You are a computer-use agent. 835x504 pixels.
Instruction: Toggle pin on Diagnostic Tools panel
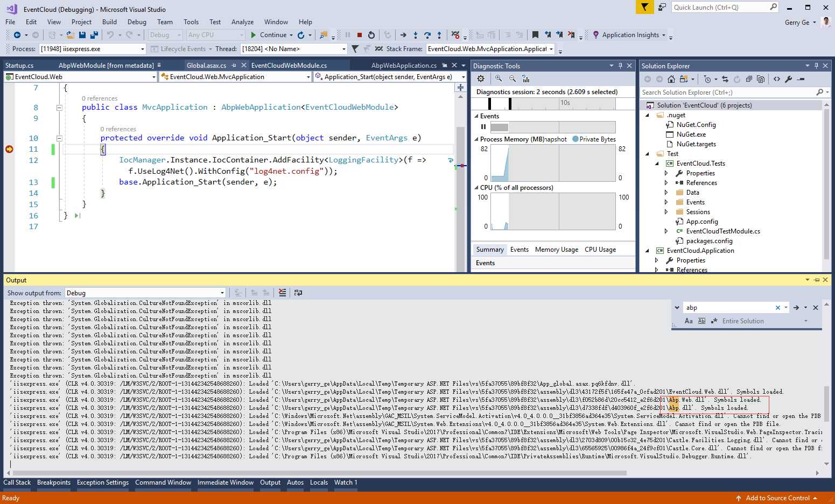click(620, 66)
